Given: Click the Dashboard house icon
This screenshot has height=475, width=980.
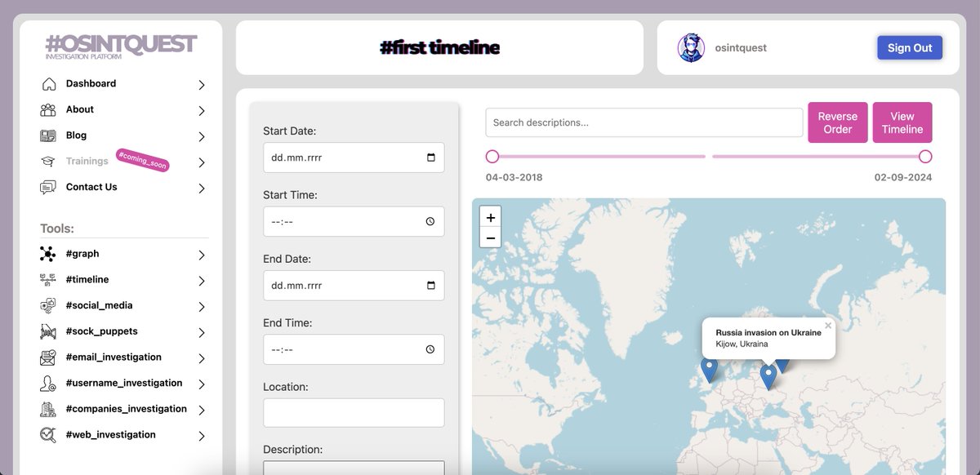Looking at the screenshot, I should pyautogui.click(x=48, y=83).
